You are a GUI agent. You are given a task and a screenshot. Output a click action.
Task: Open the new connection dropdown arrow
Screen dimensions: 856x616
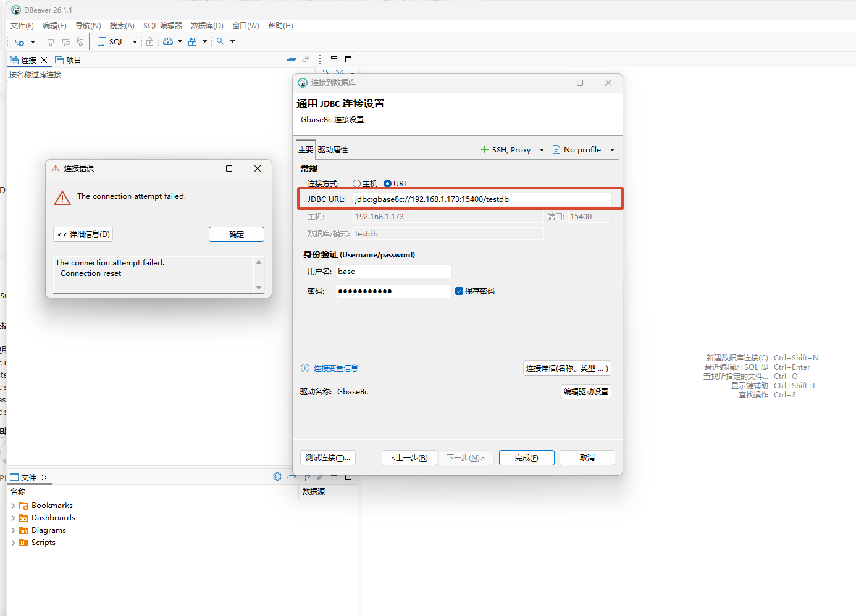(x=33, y=42)
